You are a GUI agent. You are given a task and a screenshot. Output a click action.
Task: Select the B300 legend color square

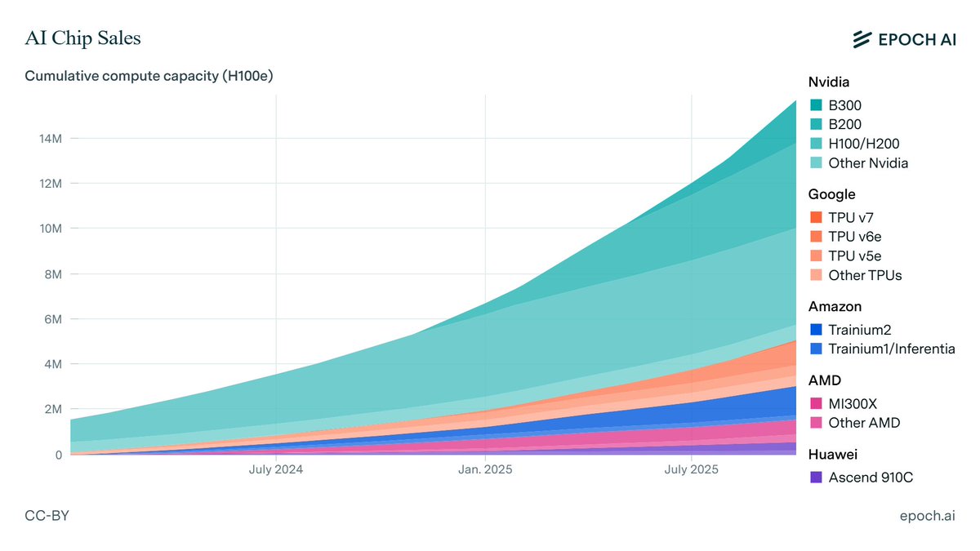[815, 104]
